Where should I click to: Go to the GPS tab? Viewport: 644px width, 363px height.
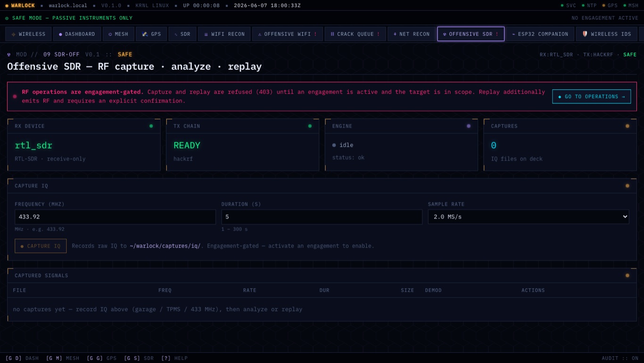151,34
